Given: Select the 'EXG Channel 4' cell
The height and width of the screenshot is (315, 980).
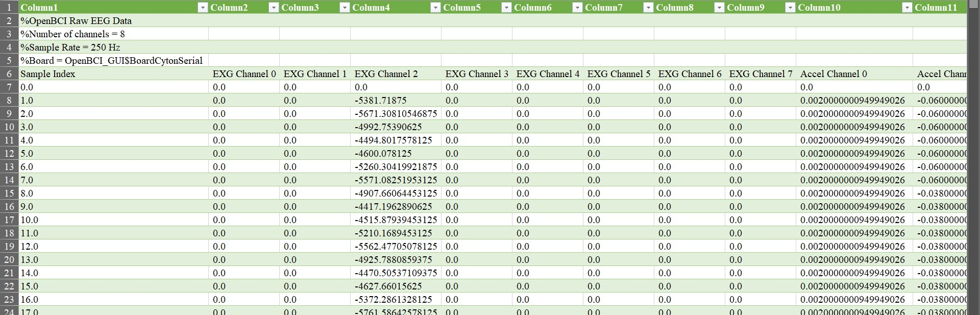Looking at the screenshot, I should (548, 74).
